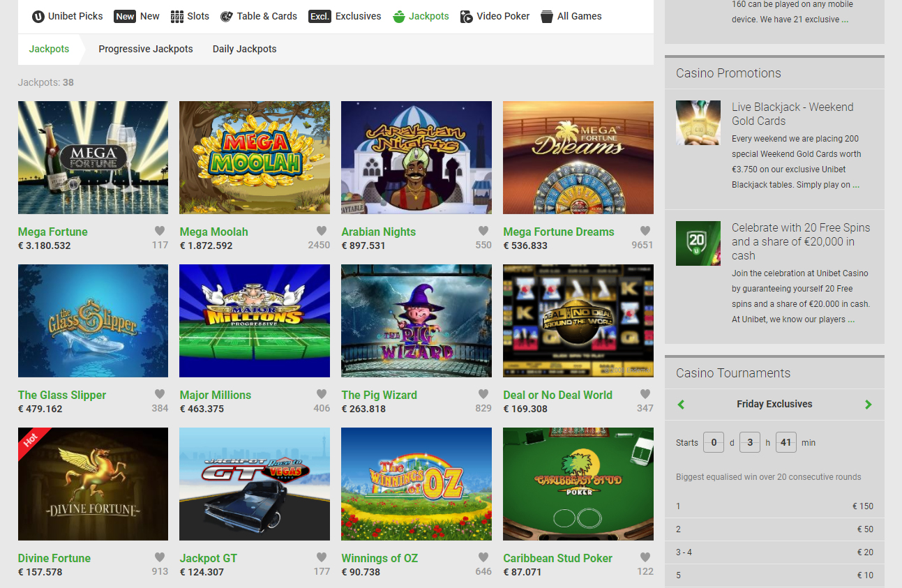Image resolution: width=902 pixels, height=588 pixels.
Task: Click the Unibet Picks logo icon
Action: click(x=38, y=16)
